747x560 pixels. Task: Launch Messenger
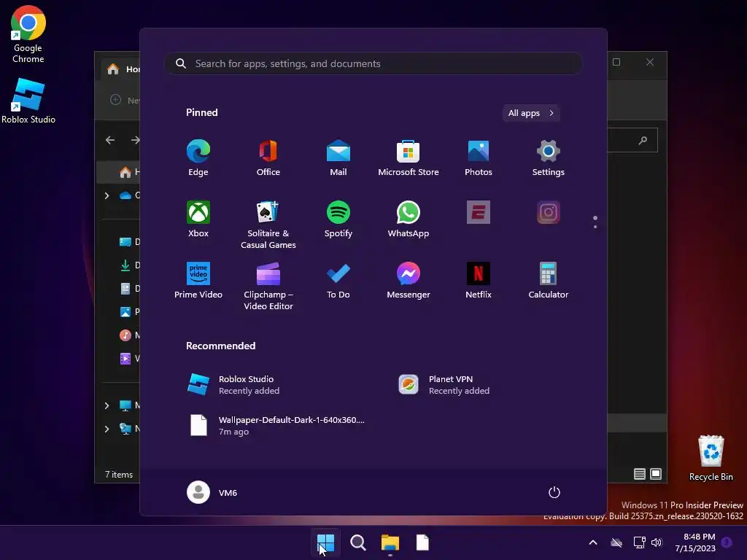point(409,281)
